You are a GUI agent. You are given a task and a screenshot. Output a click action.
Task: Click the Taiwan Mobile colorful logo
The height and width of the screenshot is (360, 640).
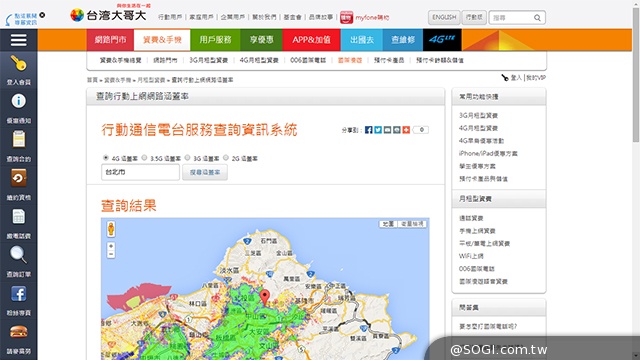(x=77, y=15)
